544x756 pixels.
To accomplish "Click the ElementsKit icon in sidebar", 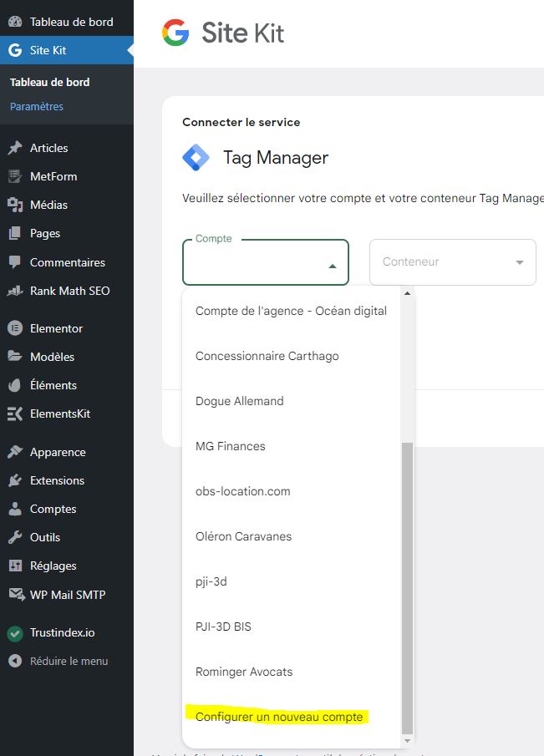I will pos(14,414).
